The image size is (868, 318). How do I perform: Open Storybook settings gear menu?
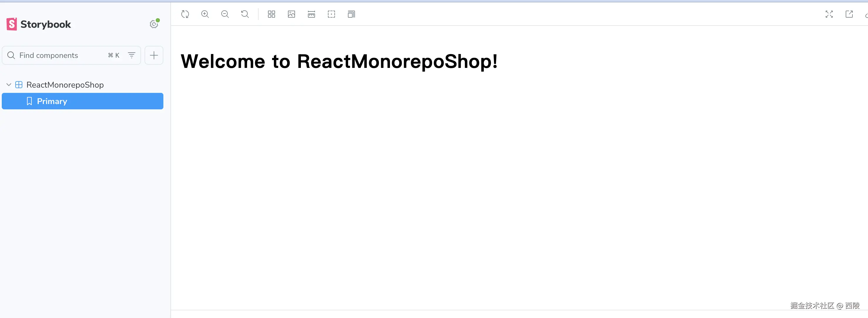[x=154, y=24]
